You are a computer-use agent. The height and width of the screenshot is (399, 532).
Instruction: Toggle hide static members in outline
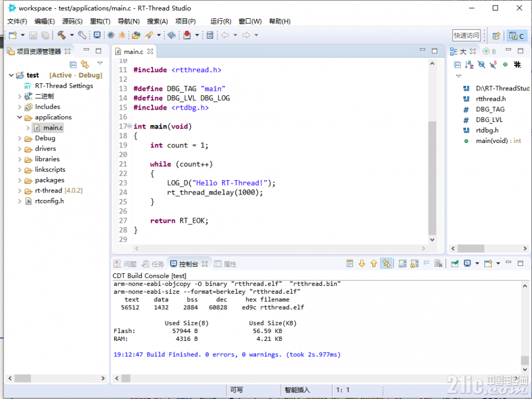coord(493,64)
